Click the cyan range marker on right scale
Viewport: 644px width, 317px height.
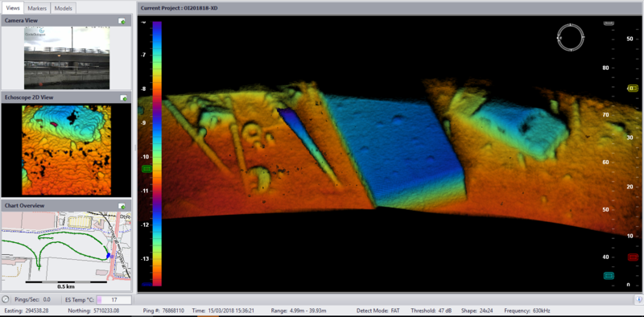[x=609, y=275]
